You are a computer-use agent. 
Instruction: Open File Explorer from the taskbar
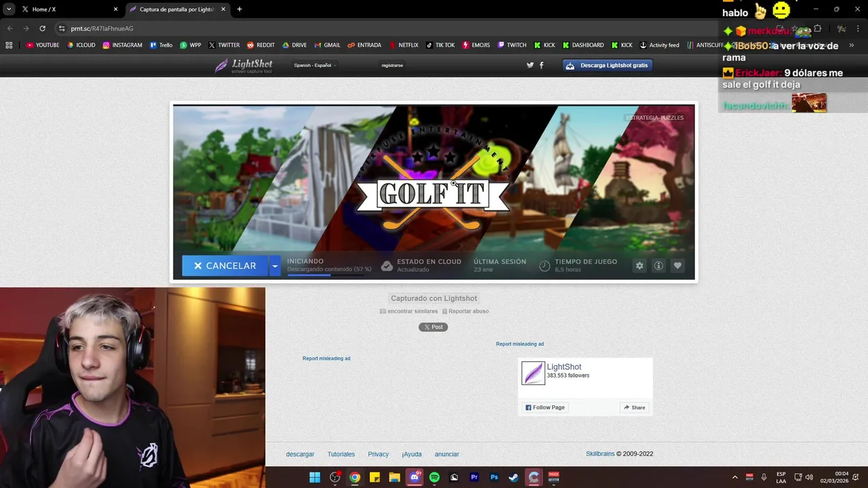tap(394, 477)
